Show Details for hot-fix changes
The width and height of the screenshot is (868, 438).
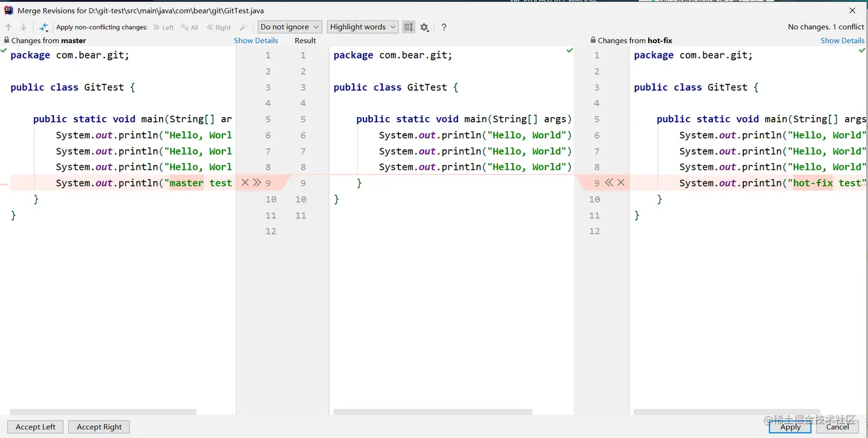(842, 41)
